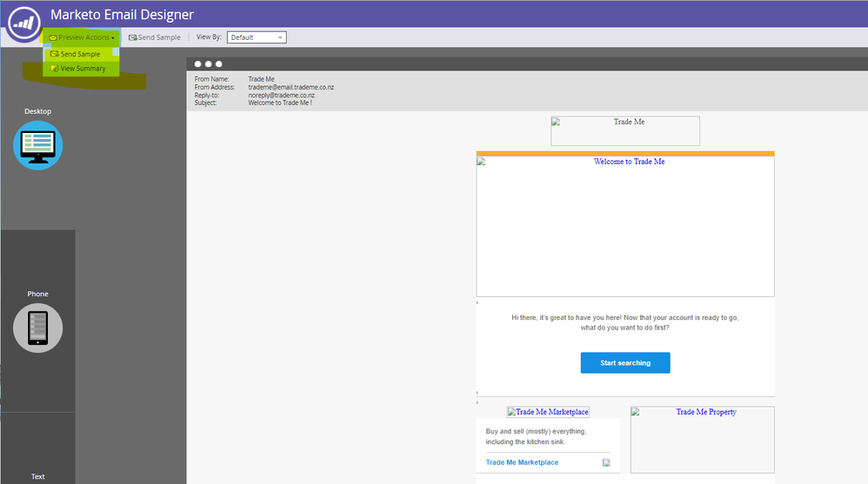Viewport: 868px width, 484px height.
Task: Switch to Phone preview icon
Action: point(37,328)
